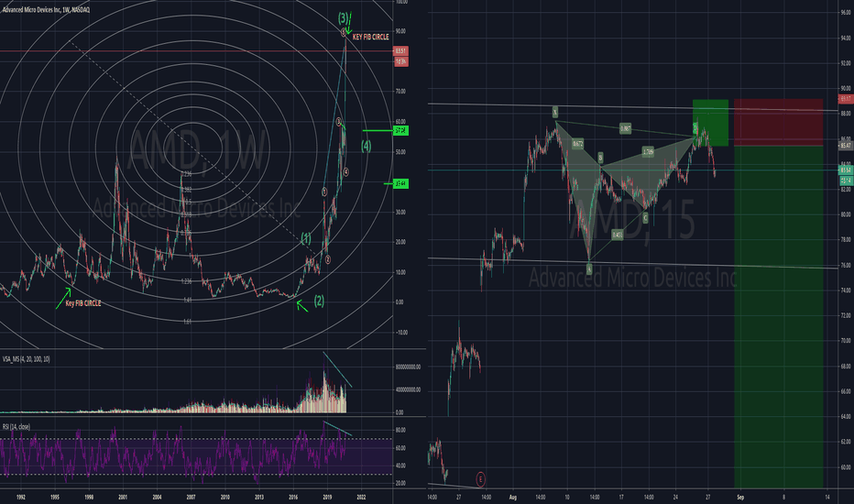The width and height of the screenshot is (854, 504).
Task: Select the 1.61 Fib circle level label
Action: tap(187, 322)
